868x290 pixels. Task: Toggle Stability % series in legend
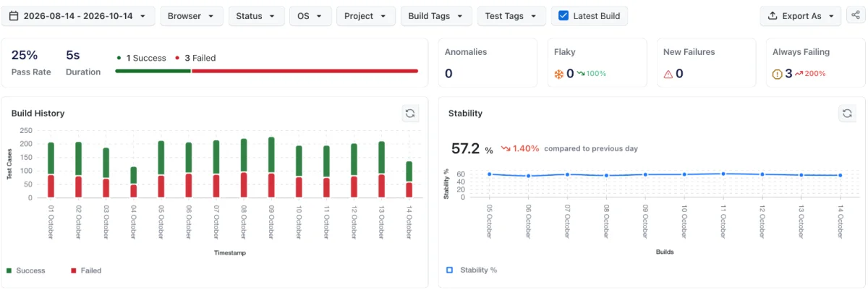pos(472,270)
